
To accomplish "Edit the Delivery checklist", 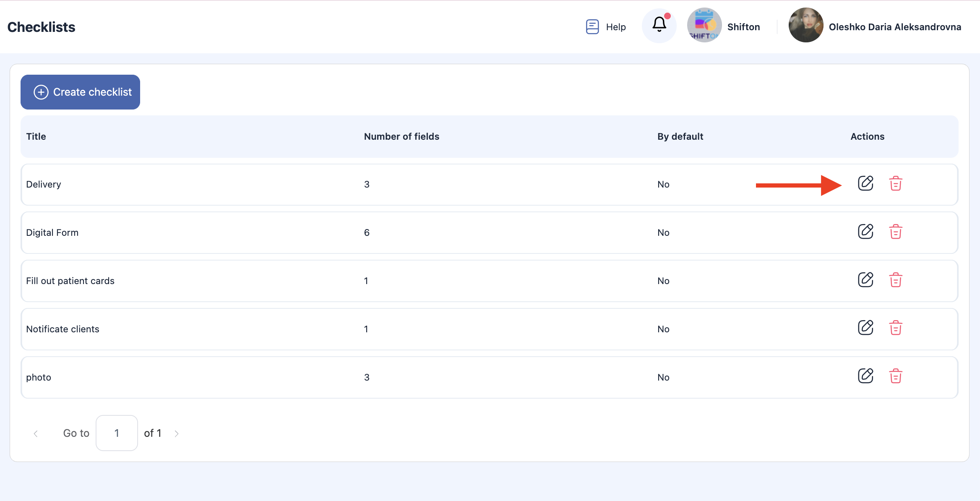I will 865,183.
